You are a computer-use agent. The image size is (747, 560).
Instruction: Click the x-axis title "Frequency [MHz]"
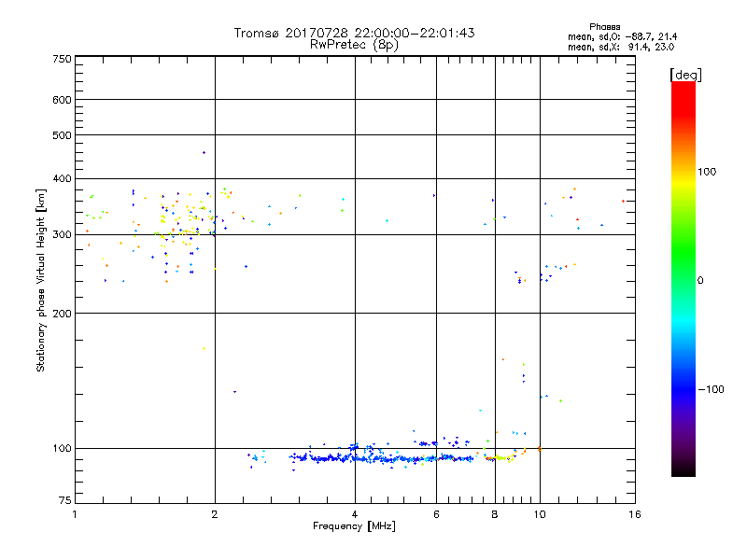pyautogui.click(x=354, y=526)
